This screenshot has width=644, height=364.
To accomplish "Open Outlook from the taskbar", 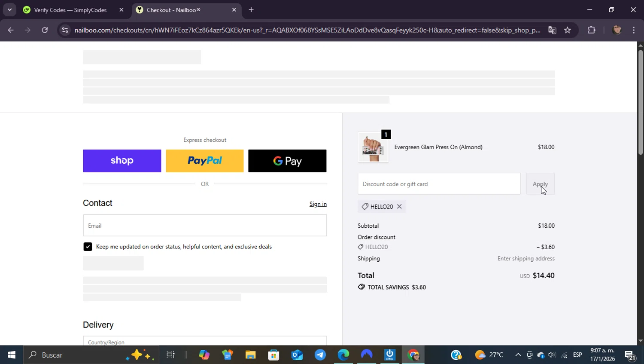I will [297, 355].
